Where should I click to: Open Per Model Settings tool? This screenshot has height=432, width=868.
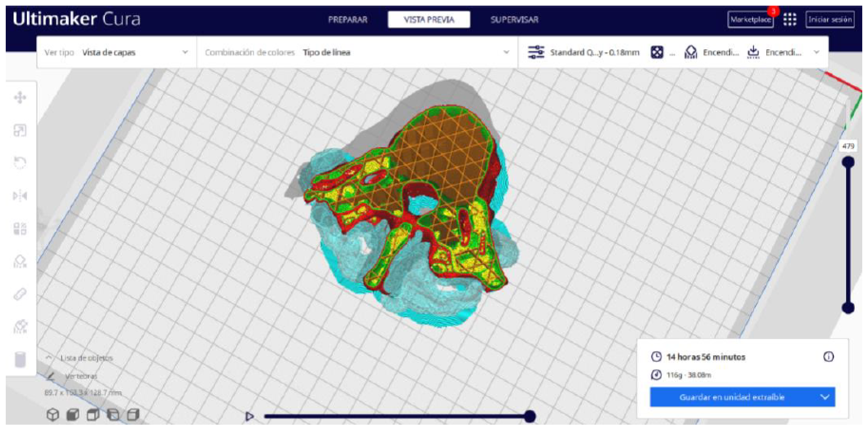20,229
